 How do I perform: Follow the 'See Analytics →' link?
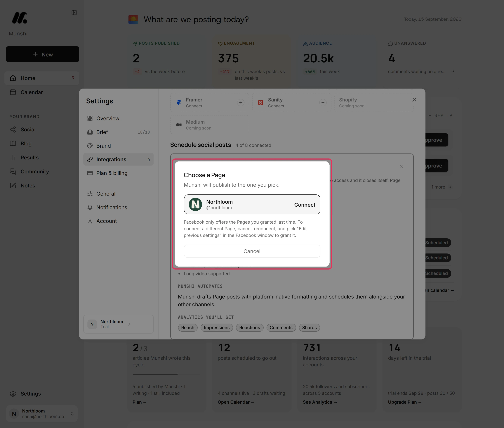click(x=320, y=402)
